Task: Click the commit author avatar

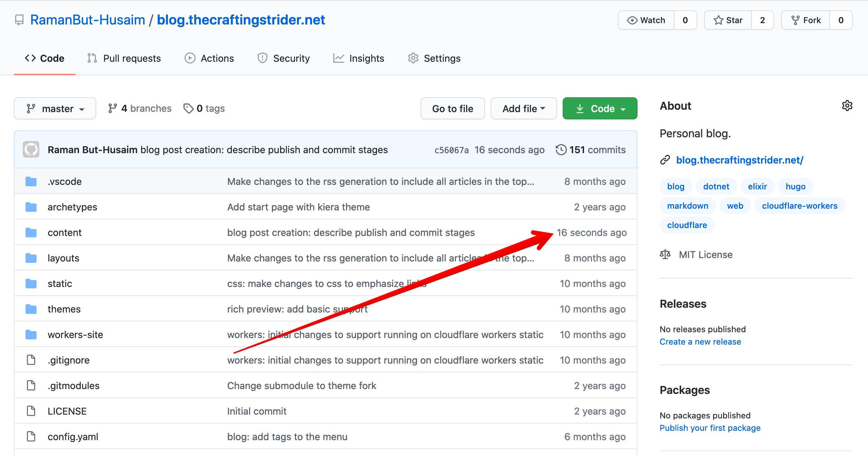Action: point(31,150)
